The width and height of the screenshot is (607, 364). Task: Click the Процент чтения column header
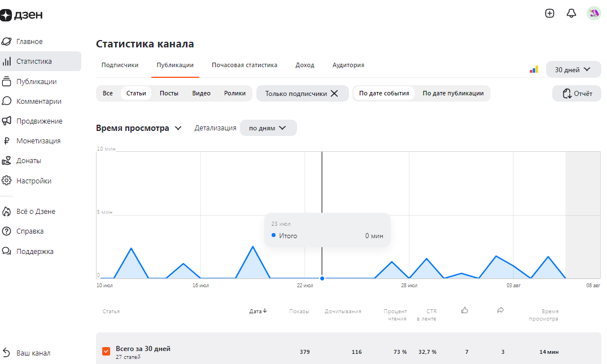(395, 315)
